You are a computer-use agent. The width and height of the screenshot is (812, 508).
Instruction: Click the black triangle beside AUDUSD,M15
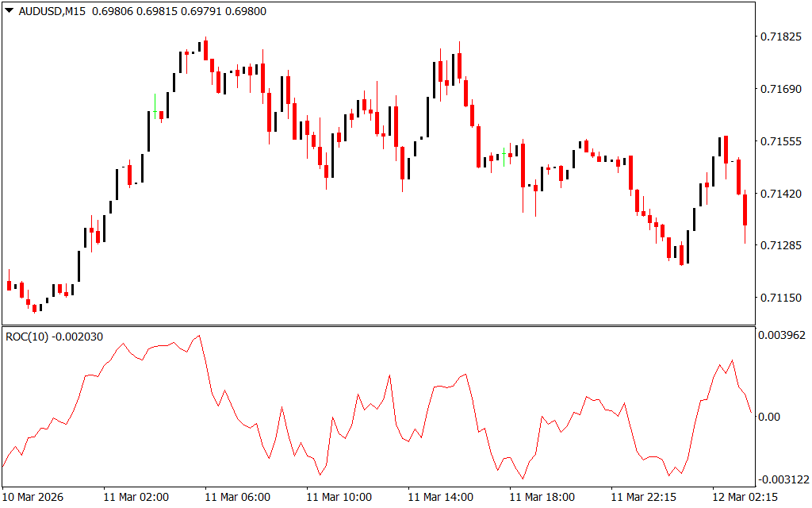point(9,11)
